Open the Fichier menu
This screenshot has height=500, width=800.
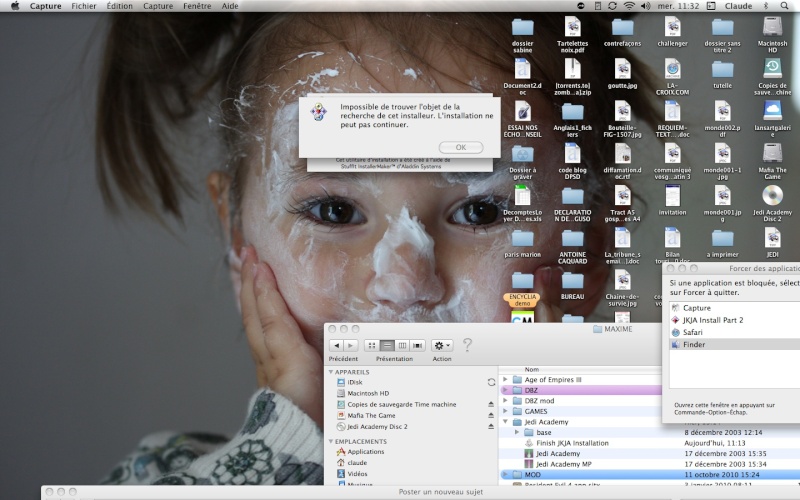[x=84, y=6]
